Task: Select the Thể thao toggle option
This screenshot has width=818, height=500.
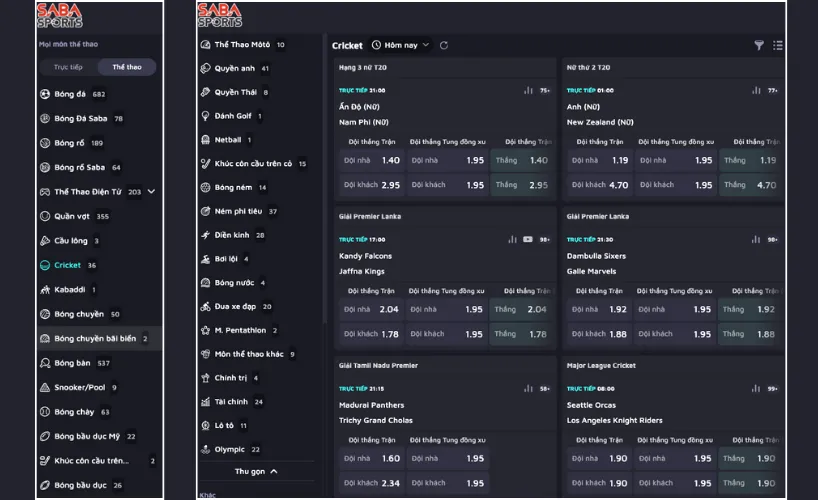Action: click(127, 67)
